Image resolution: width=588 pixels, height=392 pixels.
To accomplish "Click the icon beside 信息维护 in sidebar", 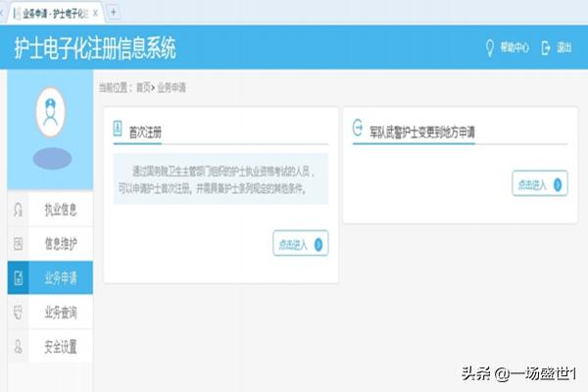I will 18,244.
